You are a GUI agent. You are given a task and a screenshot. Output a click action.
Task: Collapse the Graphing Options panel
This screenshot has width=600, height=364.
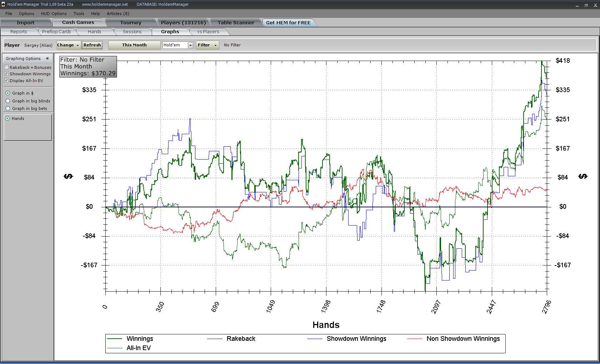click(x=47, y=59)
